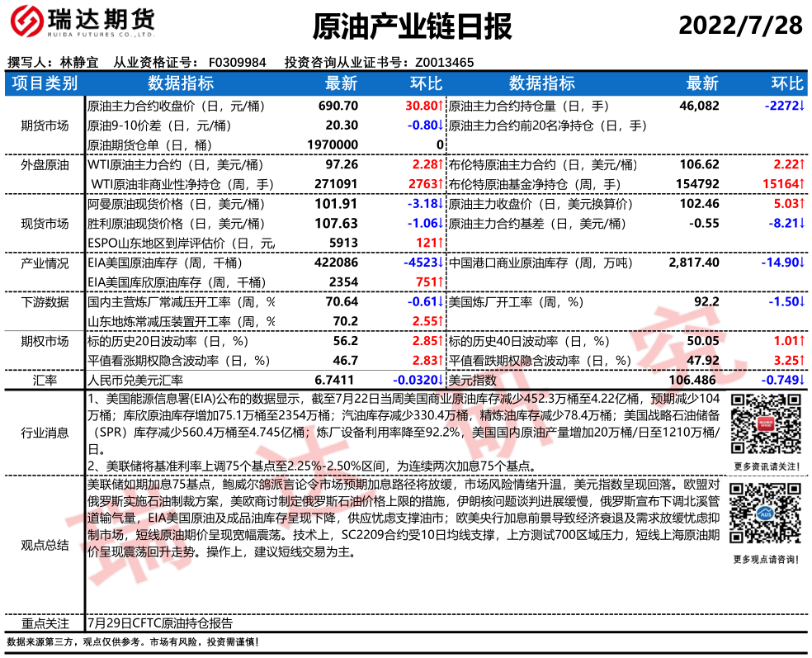Click the red up arrow beside 30.80

click(x=441, y=106)
